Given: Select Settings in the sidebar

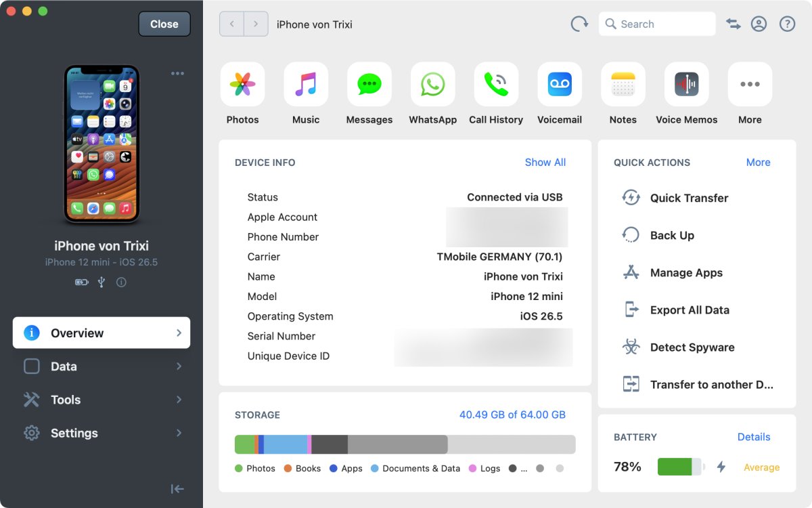Looking at the screenshot, I should point(101,433).
